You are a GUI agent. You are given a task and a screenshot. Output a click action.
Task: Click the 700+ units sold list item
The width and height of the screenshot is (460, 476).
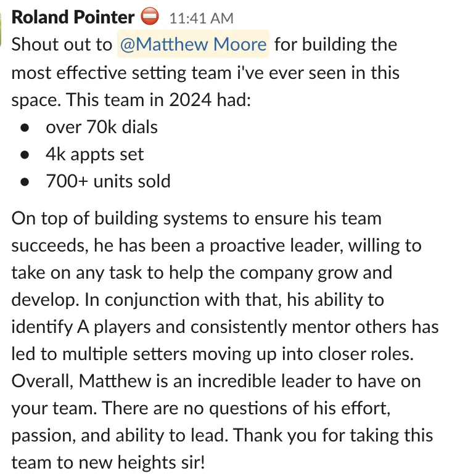[x=108, y=181]
